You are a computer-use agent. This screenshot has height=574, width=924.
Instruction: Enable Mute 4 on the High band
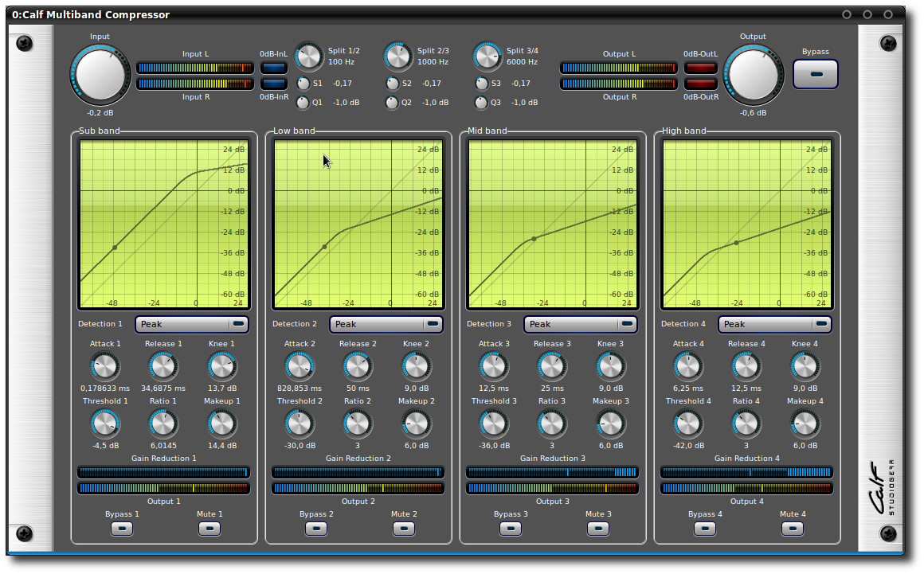792,528
